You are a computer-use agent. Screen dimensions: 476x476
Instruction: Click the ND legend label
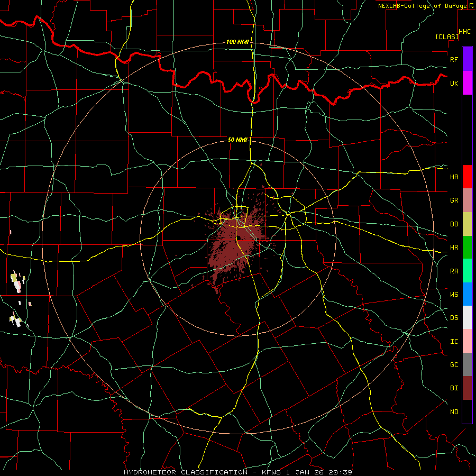454,412
